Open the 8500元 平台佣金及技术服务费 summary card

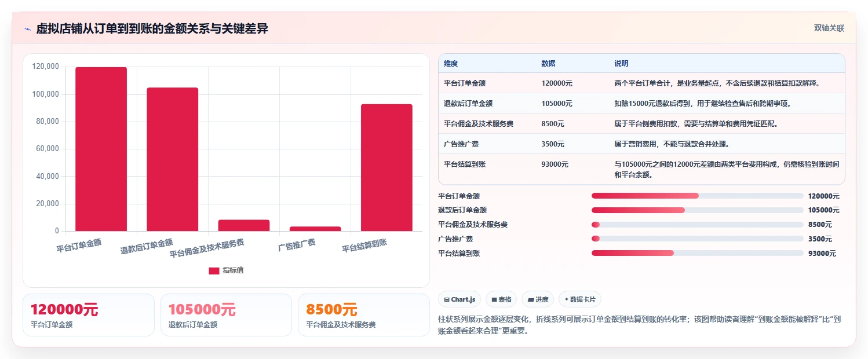[364, 315]
